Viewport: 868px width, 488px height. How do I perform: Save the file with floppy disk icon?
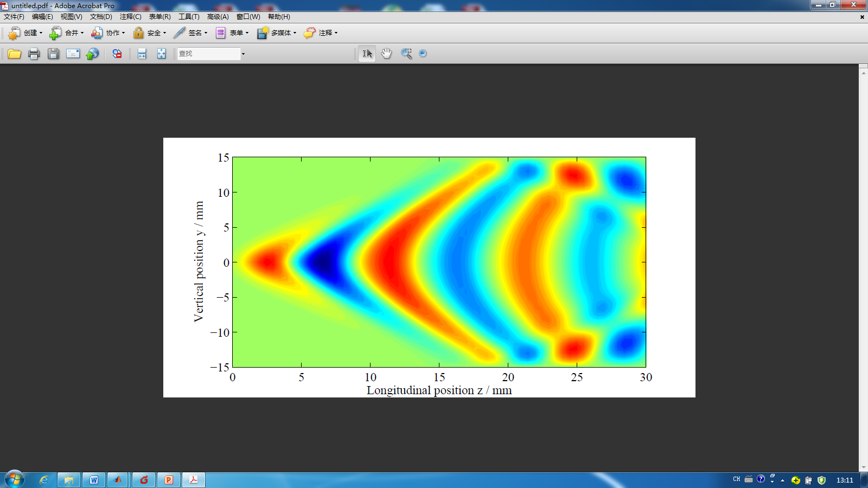pyautogui.click(x=53, y=54)
